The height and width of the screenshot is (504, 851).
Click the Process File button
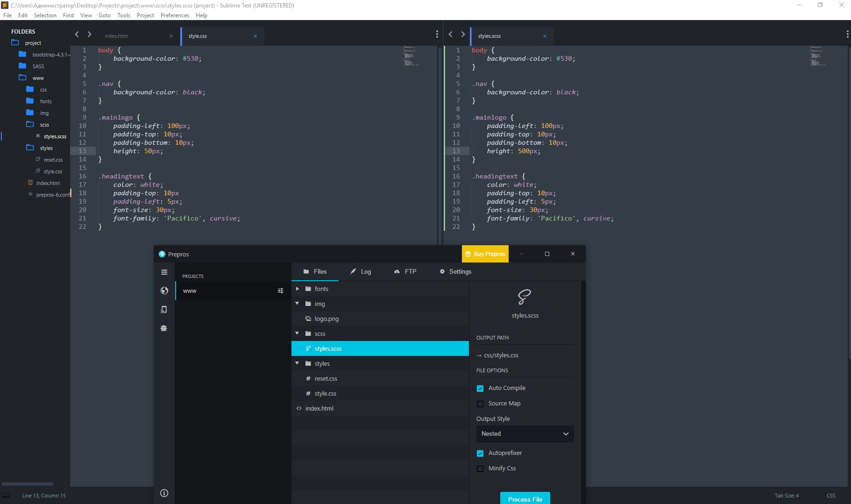525,498
